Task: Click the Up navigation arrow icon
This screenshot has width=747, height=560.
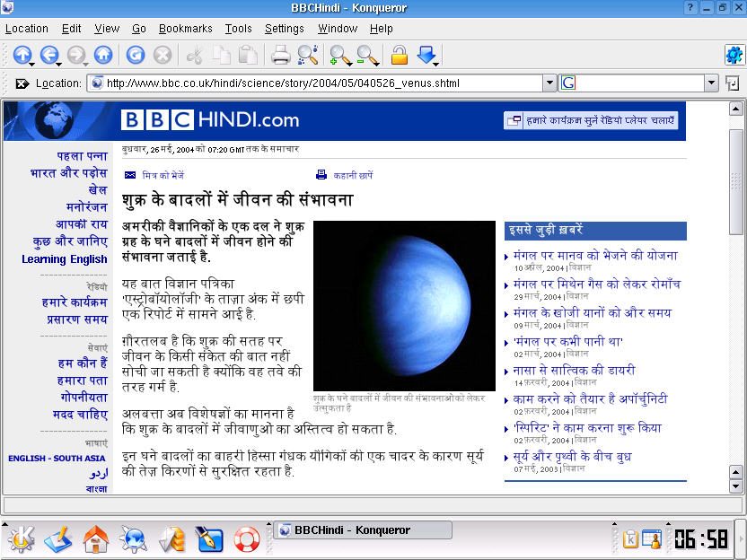Action: [x=22, y=55]
